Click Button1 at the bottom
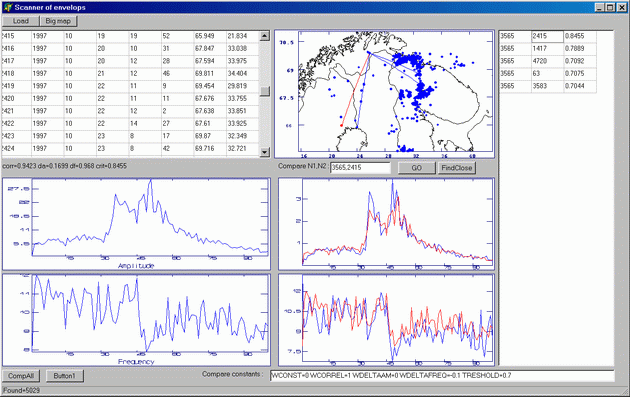Image resolution: width=630 pixels, height=397 pixels. 64,376
